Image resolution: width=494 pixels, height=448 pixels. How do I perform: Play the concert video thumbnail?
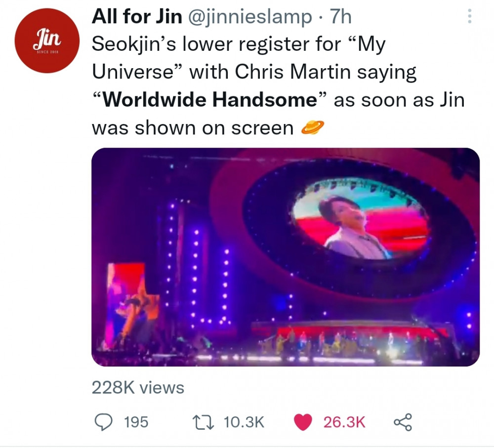[286, 257]
